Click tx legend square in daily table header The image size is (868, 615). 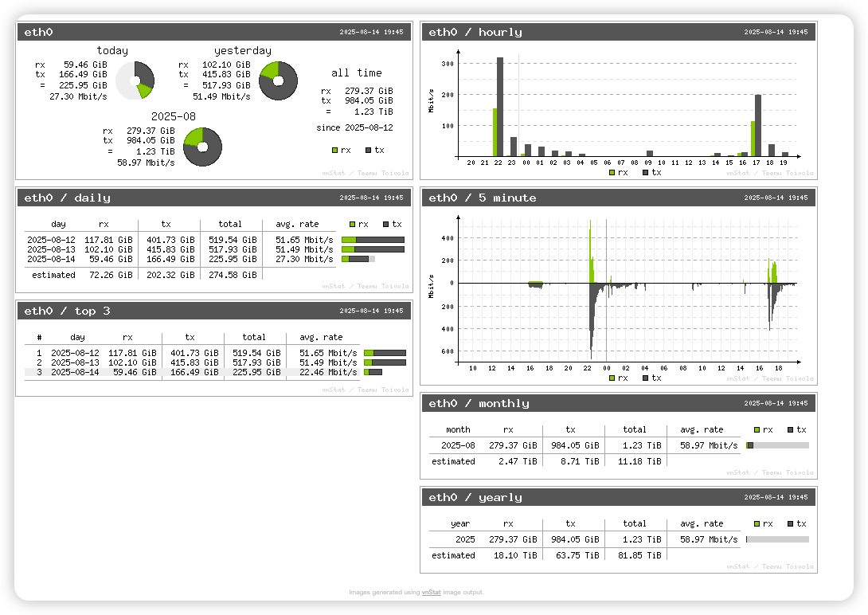pos(386,225)
